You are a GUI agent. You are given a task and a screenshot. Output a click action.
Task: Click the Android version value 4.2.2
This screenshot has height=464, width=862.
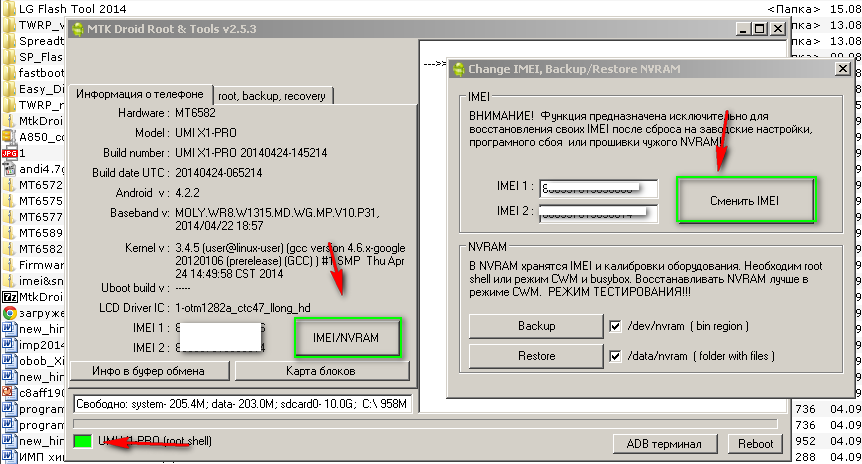point(187,193)
